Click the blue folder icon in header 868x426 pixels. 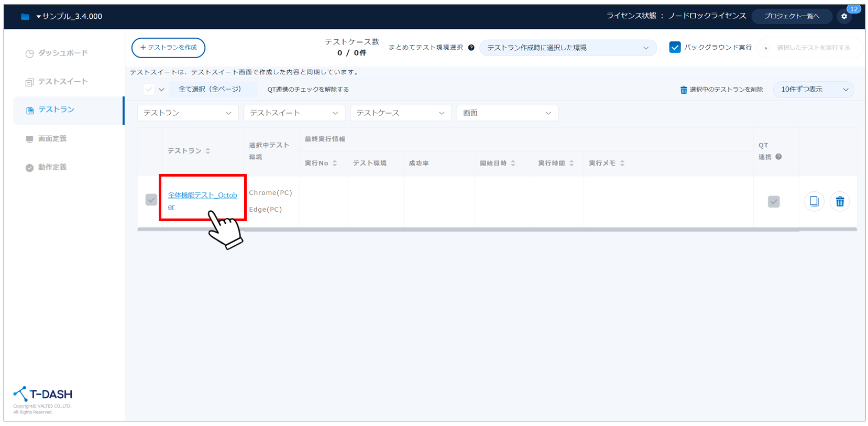click(x=25, y=17)
